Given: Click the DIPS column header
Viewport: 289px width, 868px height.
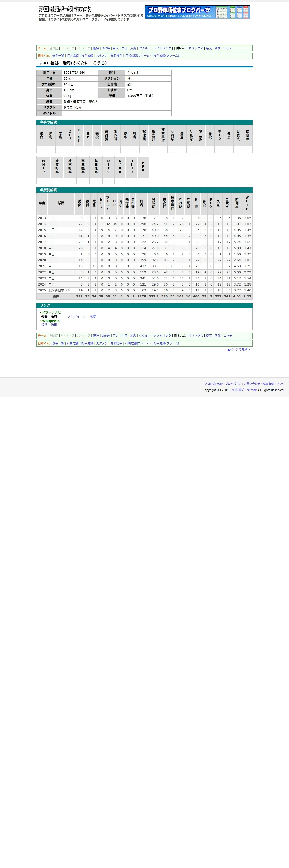Looking at the screenshot, I should 108,167.
